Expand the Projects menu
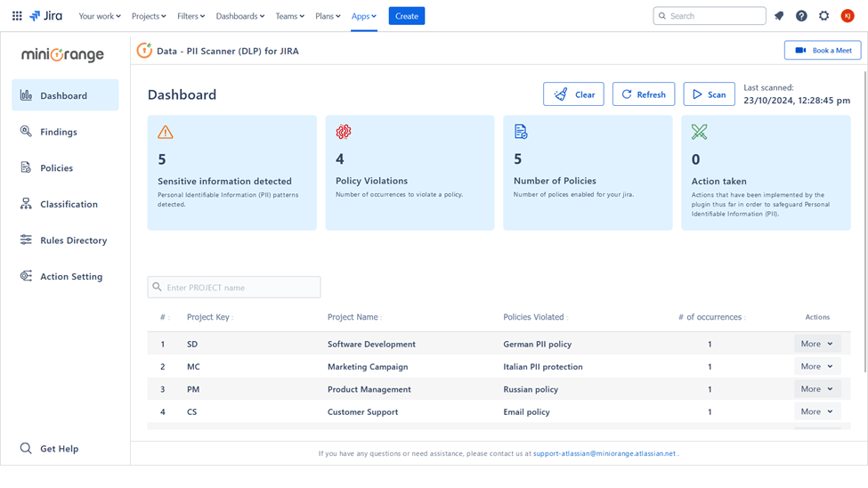The image size is (868, 488). [x=149, y=16]
